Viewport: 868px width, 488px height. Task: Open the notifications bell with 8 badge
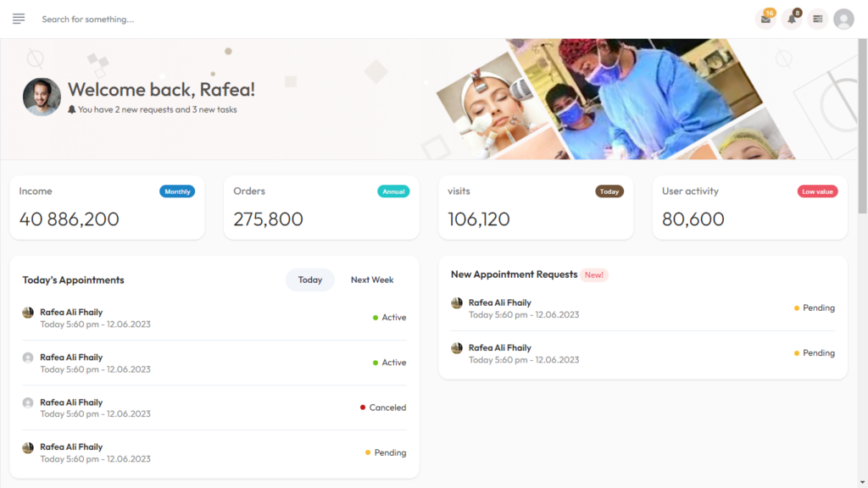(792, 19)
